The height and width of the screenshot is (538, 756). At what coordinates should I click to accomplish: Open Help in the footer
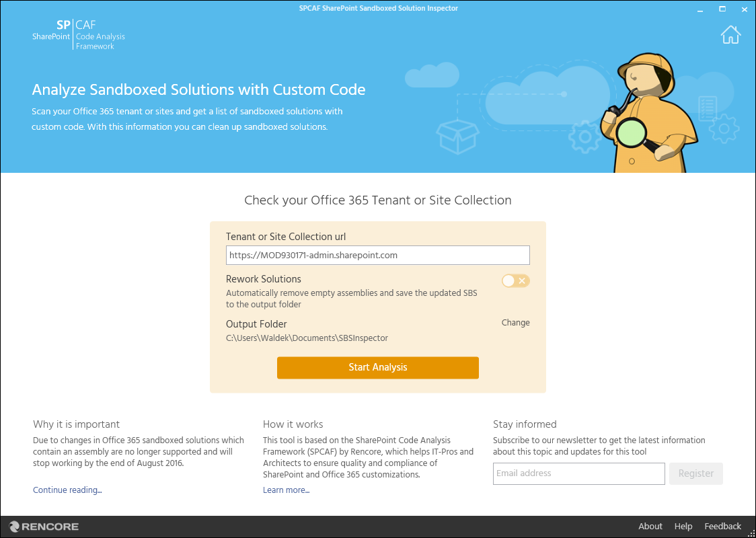click(683, 527)
